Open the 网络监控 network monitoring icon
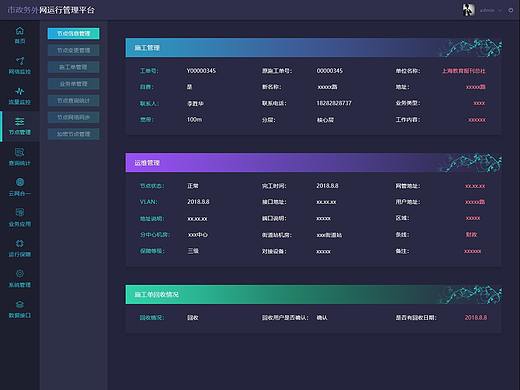 (20, 61)
